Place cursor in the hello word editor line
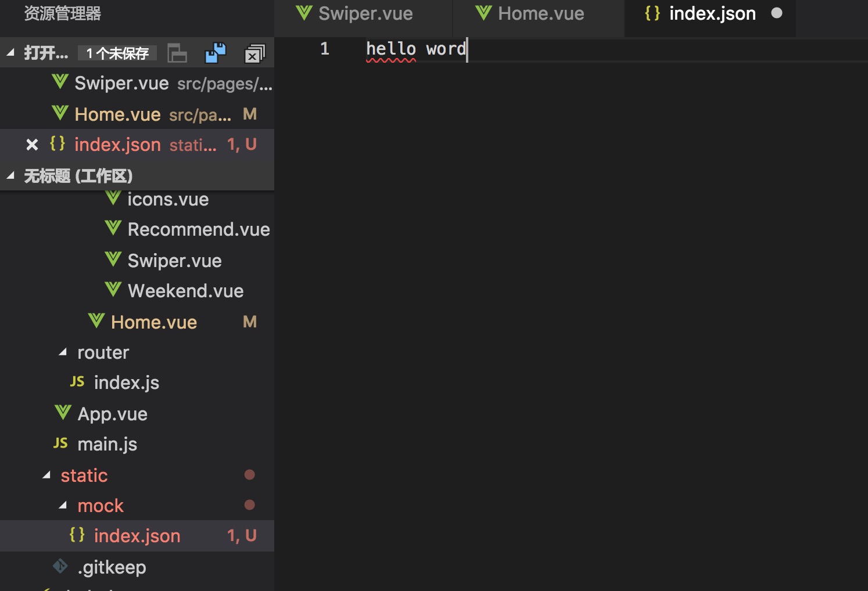The height and width of the screenshot is (591, 868). tap(416, 49)
